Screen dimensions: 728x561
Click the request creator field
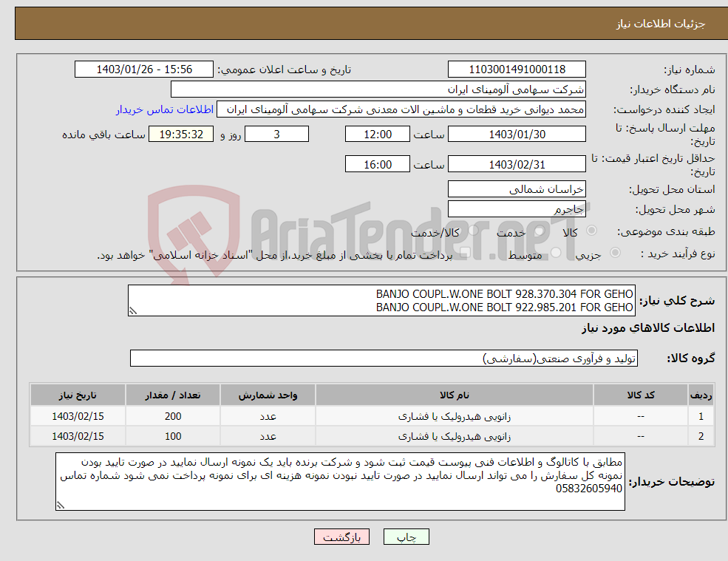401,109
